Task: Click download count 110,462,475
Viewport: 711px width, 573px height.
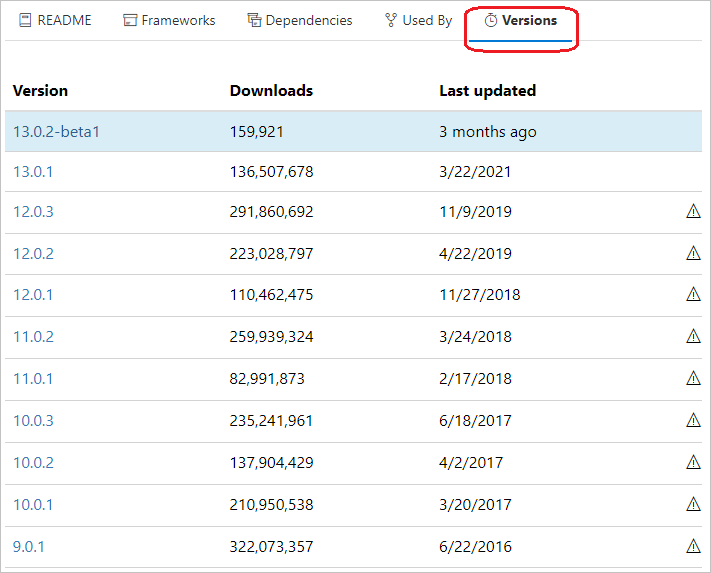Action: point(271,295)
